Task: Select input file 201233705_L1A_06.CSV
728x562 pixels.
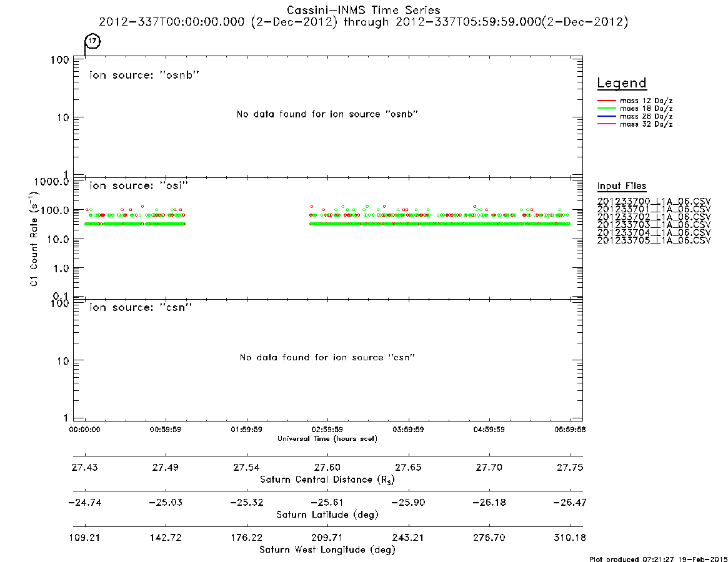Action: click(x=654, y=240)
